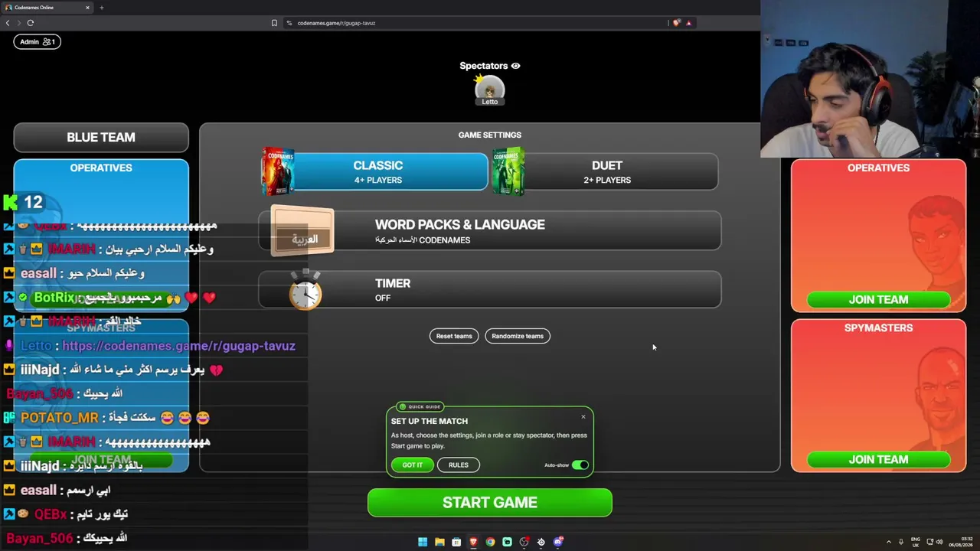Image resolution: width=980 pixels, height=551 pixels.
Task: Open the network tray icon
Action: click(930, 542)
